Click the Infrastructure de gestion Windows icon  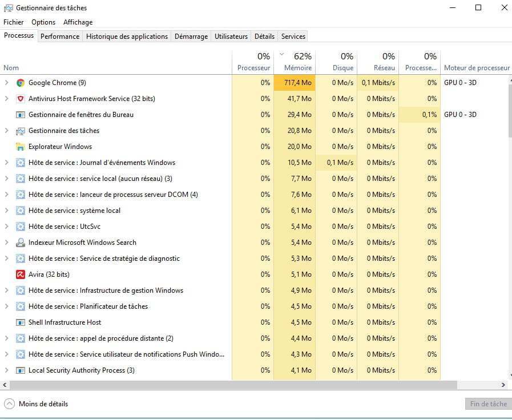coord(20,291)
